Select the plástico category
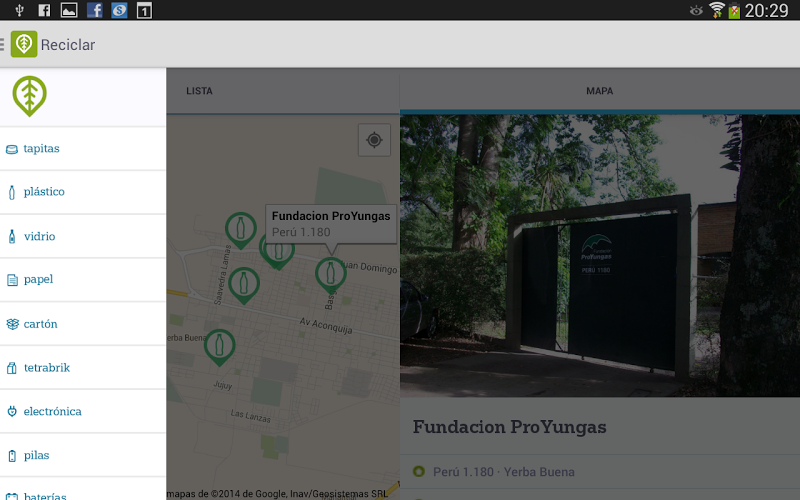 click(83, 192)
